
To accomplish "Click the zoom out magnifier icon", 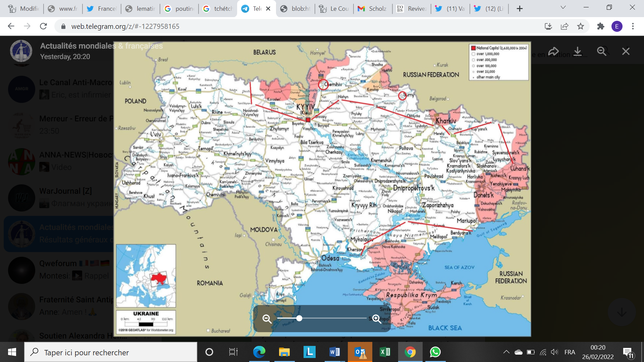I will [x=267, y=319].
